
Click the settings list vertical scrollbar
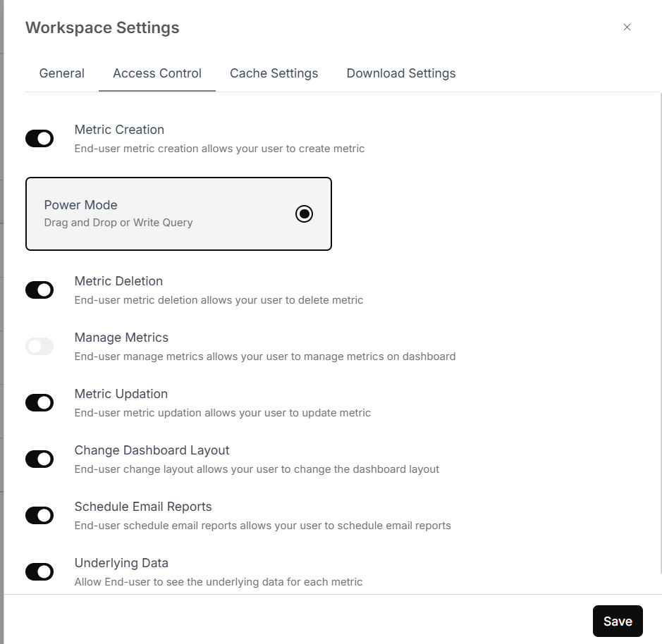coord(661,333)
